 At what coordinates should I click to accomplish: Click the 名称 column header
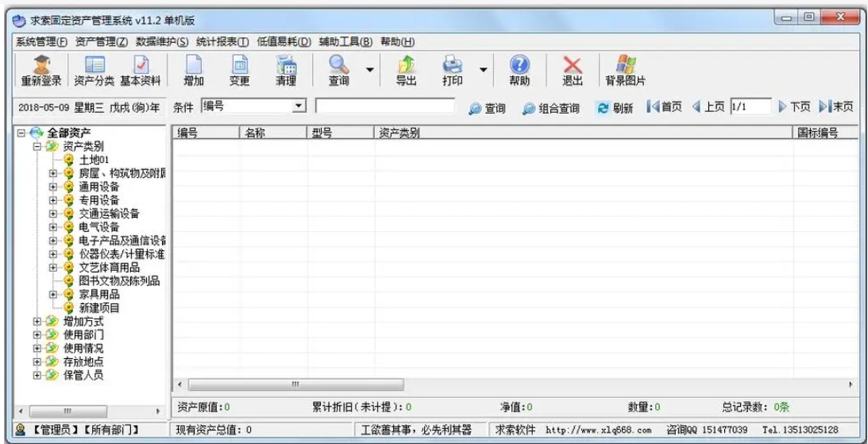tap(273, 133)
